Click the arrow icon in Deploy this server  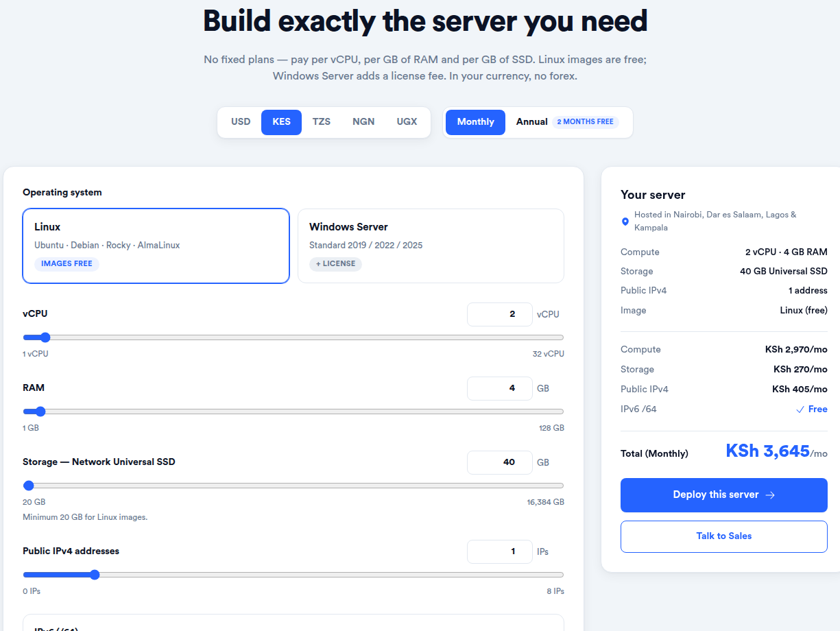pyautogui.click(x=770, y=495)
